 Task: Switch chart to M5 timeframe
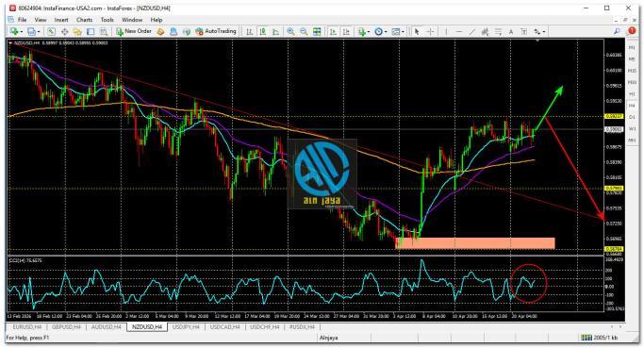pyautogui.click(x=632, y=59)
